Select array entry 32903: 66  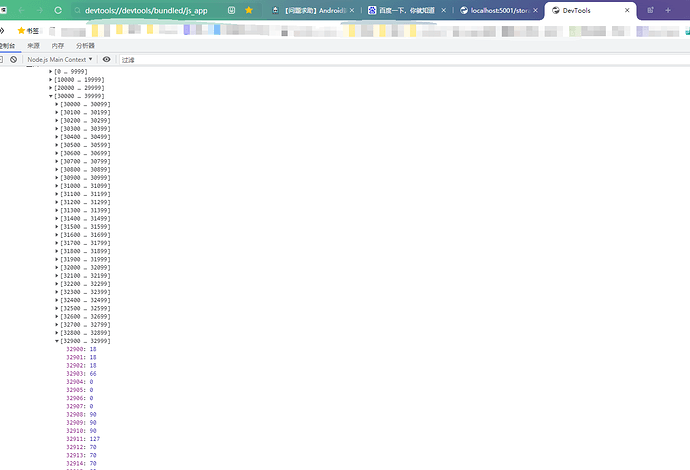click(x=81, y=374)
